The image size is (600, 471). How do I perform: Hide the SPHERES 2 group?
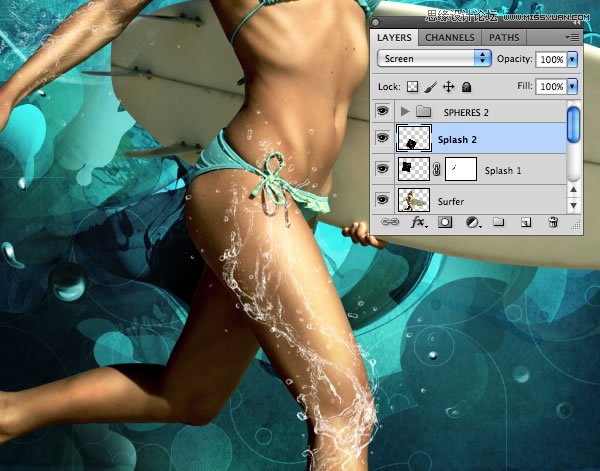(383, 111)
